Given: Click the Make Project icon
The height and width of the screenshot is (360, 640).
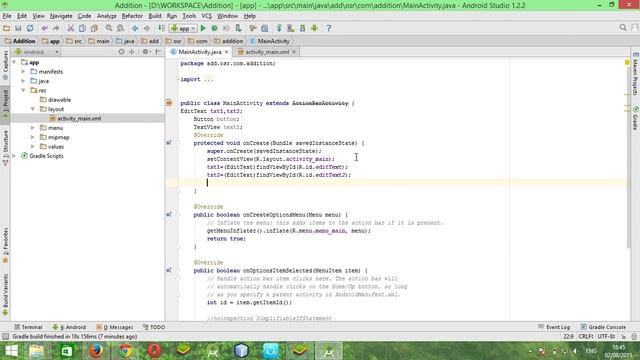Looking at the screenshot, I should (x=162, y=28).
